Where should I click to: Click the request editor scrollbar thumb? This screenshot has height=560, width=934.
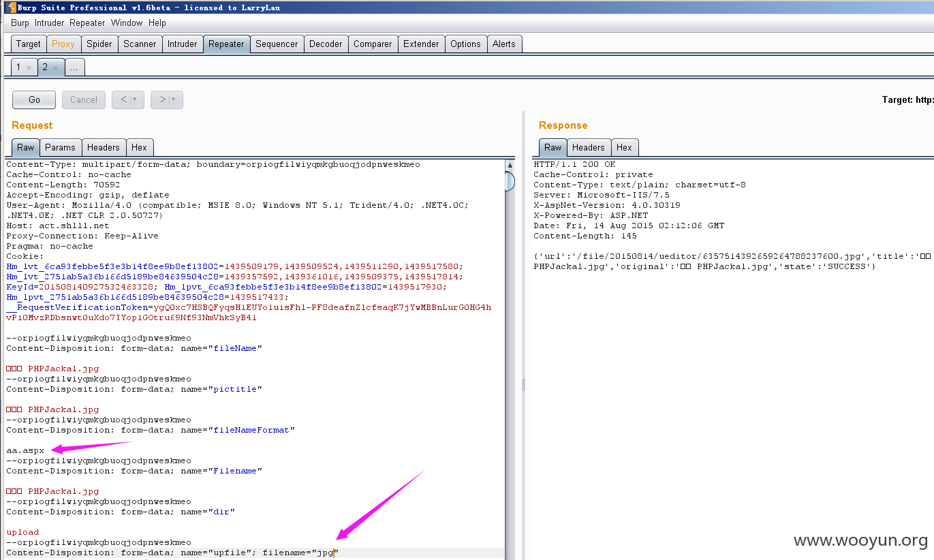pyautogui.click(x=510, y=182)
